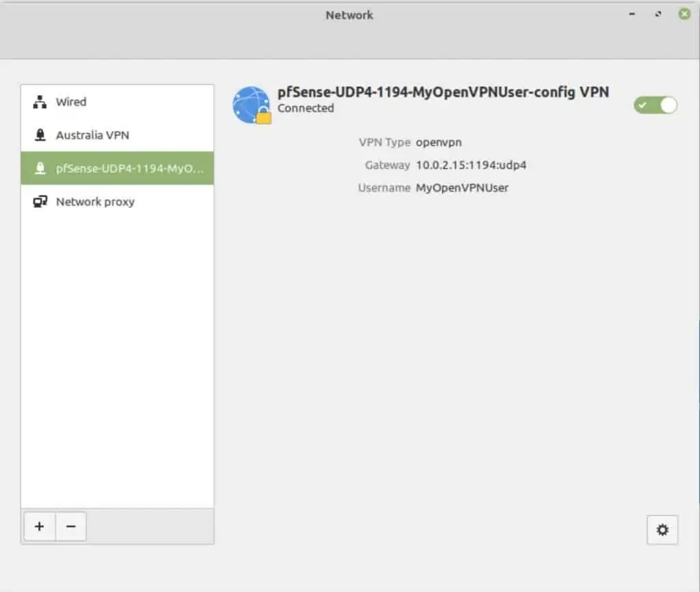Image resolution: width=700 pixels, height=592 pixels.
Task: Click the Australia VPN lock icon
Action: click(x=40, y=135)
